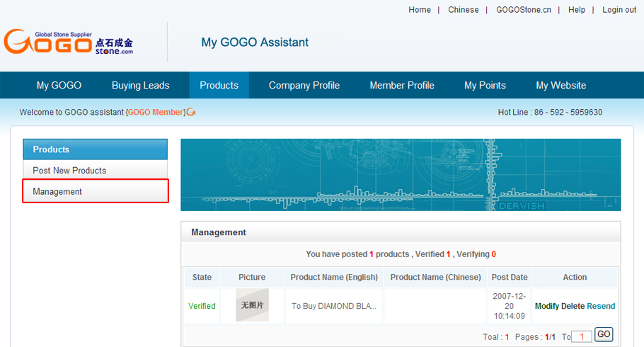Select Management in the sidebar
This screenshot has height=347, width=644.
point(57,192)
